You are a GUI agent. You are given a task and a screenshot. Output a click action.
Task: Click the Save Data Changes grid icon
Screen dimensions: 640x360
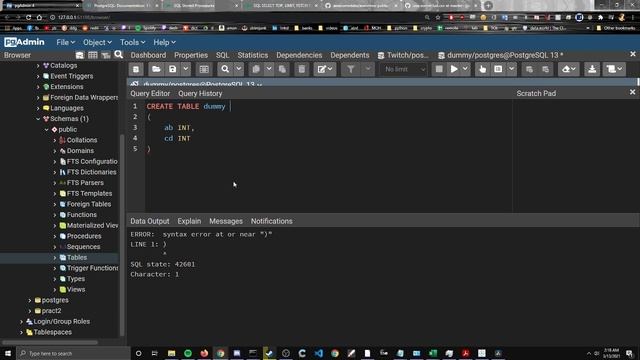tap(204, 69)
